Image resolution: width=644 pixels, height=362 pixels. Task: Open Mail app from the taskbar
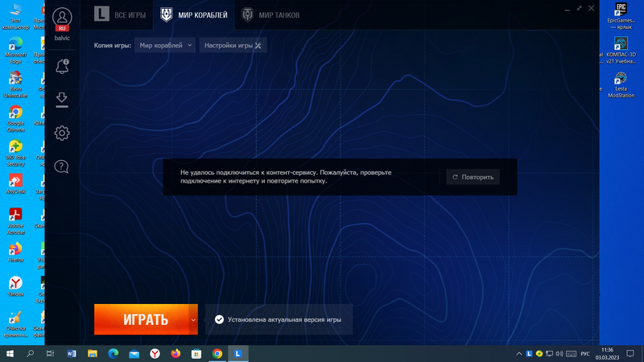(x=134, y=353)
